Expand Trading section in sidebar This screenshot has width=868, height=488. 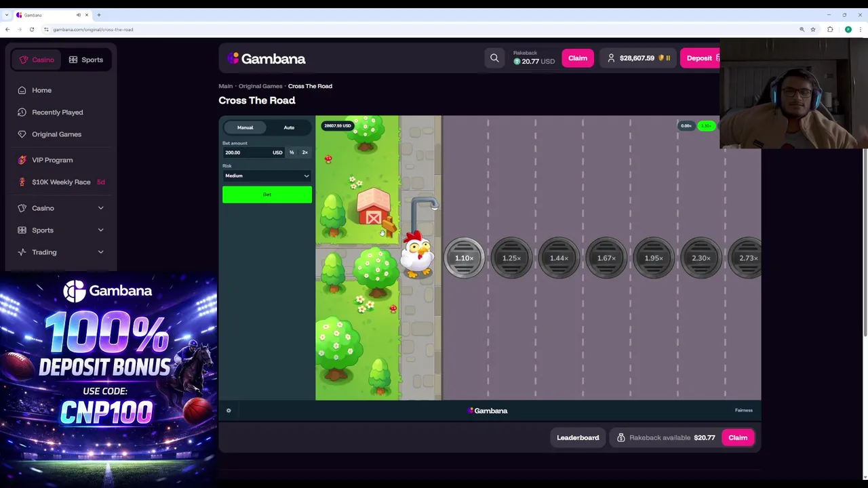pos(61,252)
